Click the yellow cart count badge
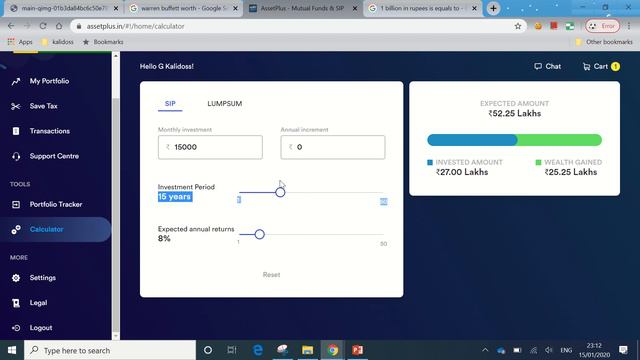The image size is (640, 360). click(x=616, y=66)
